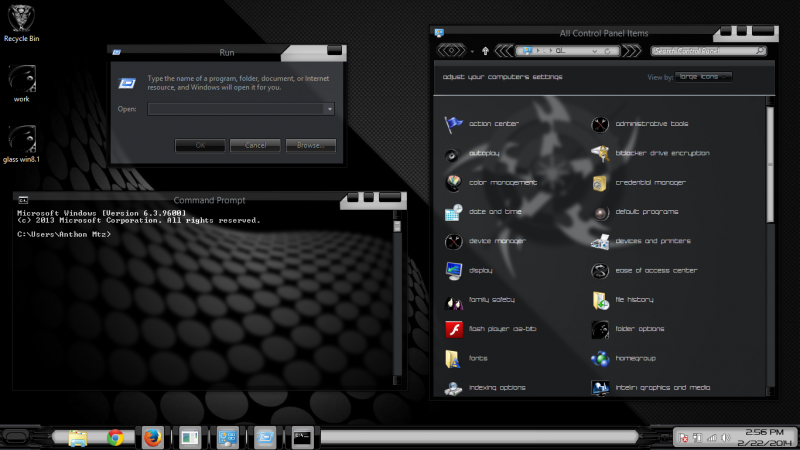Click the Open text field in Run

236,109
